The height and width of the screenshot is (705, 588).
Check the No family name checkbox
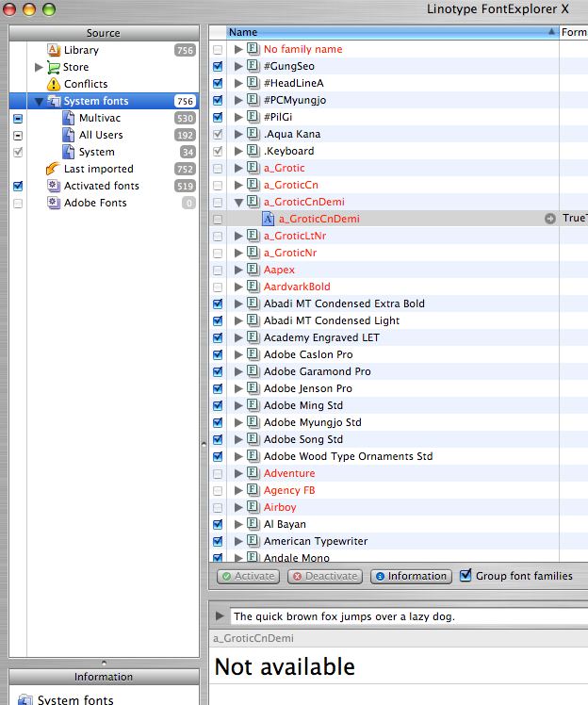click(x=218, y=49)
